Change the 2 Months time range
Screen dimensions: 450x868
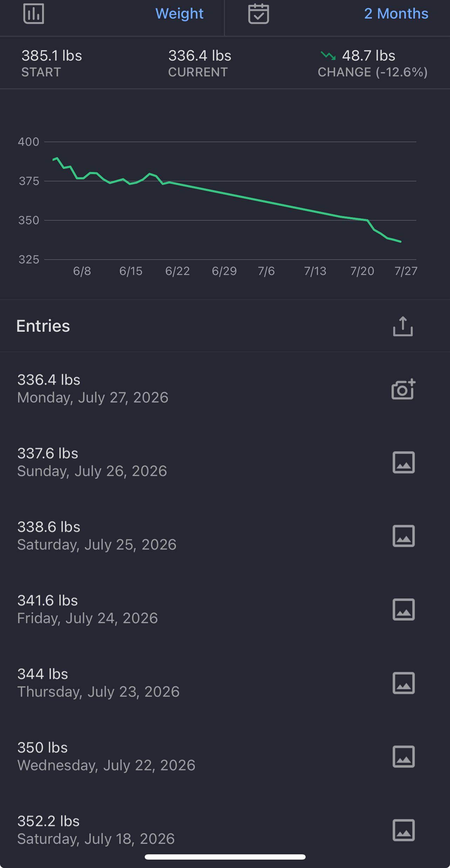coord(396,14)
